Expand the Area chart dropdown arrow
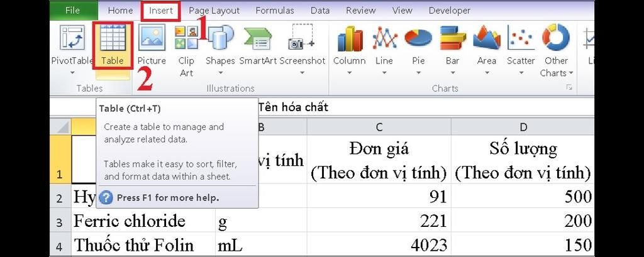 [x=486, y=73]
